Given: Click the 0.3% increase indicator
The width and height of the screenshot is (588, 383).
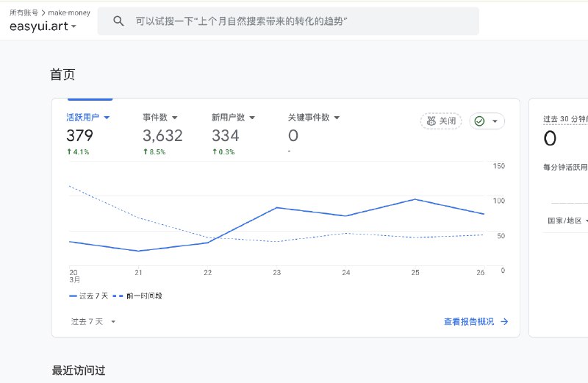Looking at the screenshot, I should 223,152.
